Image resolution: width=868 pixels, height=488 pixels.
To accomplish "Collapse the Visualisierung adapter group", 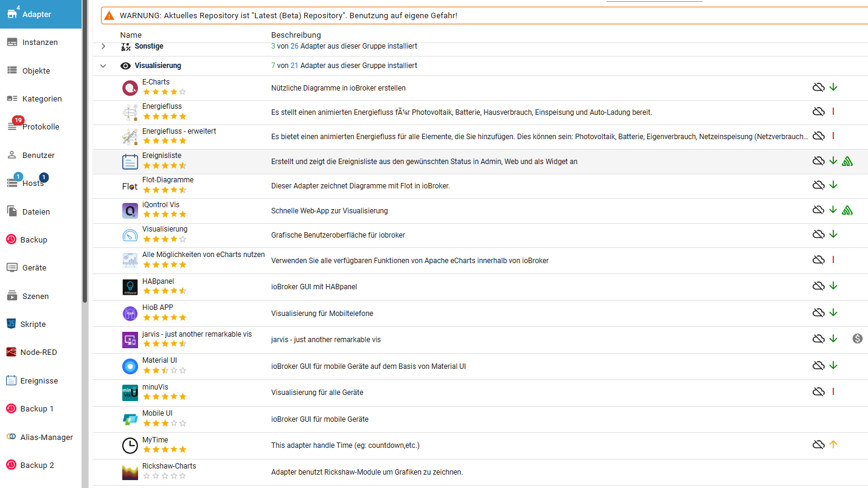I will coord(103,66).
